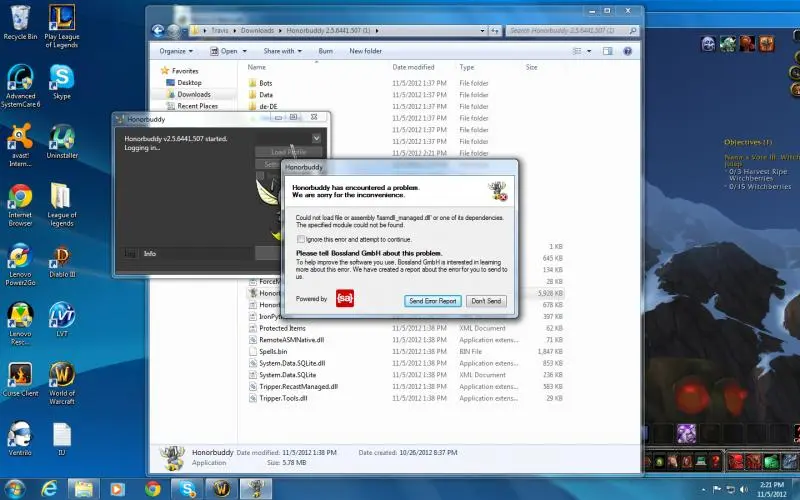Open the Windows Start menu orb

(13, 489)
